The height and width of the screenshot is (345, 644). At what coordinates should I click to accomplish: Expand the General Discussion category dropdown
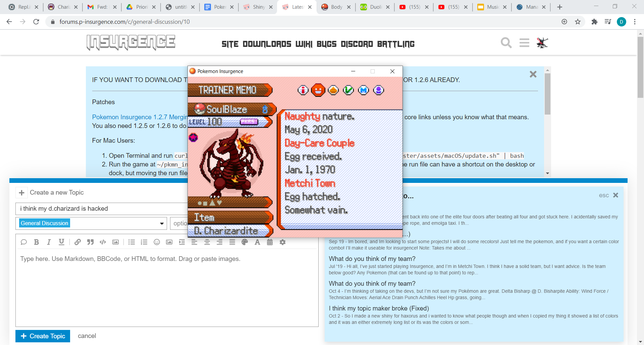pos(91,223)
